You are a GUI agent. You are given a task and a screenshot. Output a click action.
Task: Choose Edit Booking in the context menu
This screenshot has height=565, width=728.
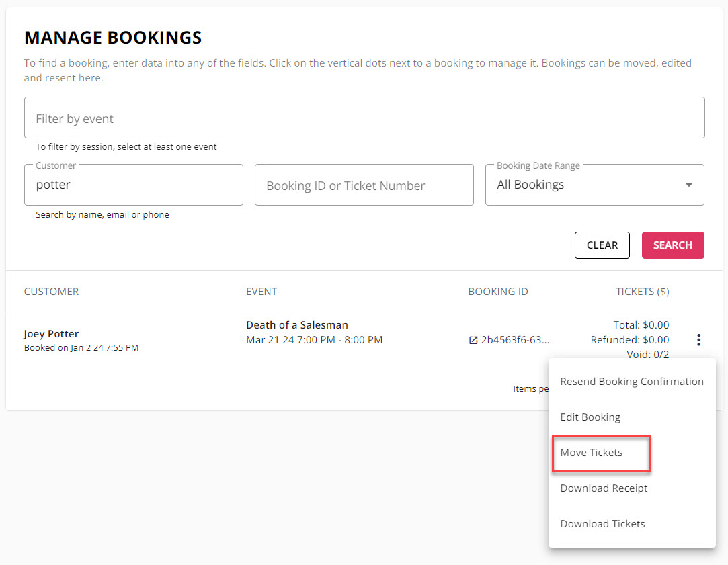pos(631,417)
